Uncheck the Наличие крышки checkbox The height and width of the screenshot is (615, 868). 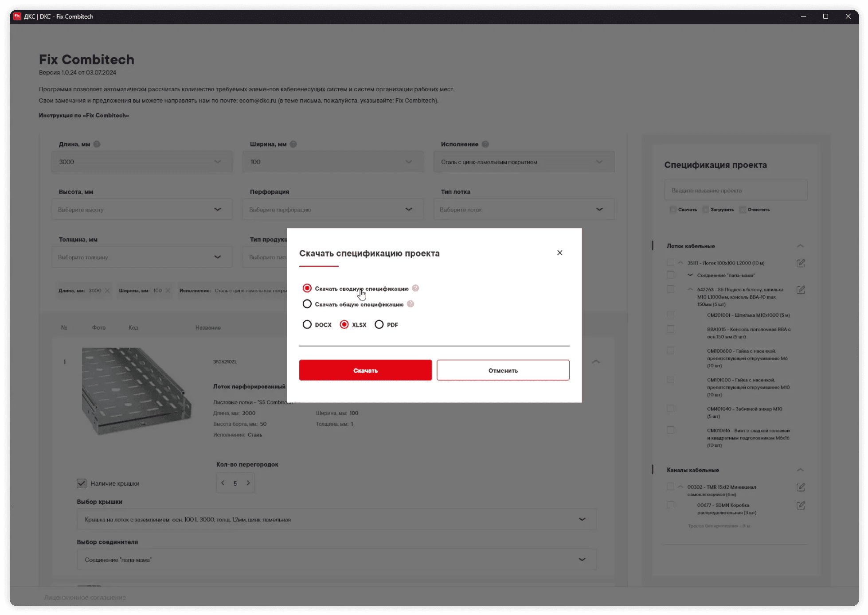tap(82, 483)
